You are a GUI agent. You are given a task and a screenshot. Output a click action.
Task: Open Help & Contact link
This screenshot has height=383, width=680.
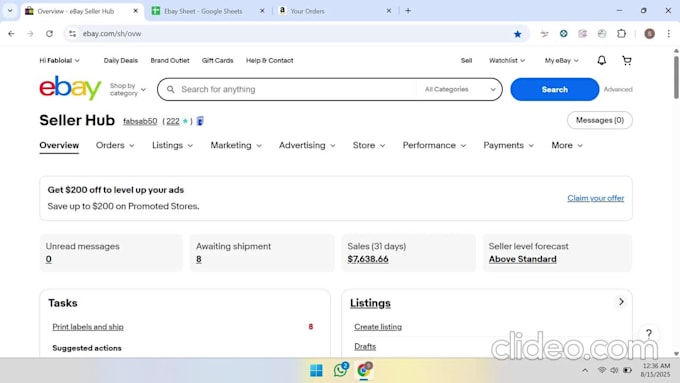269,60
